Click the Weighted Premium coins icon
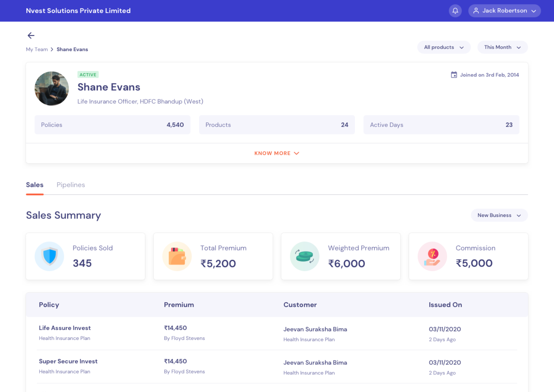 click(305, 256)
